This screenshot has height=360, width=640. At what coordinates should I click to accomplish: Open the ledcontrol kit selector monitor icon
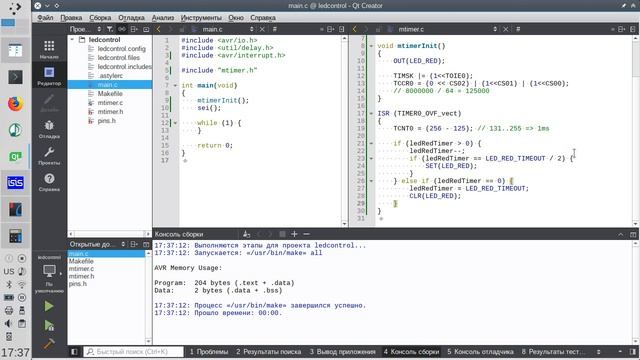click(49, 270)
